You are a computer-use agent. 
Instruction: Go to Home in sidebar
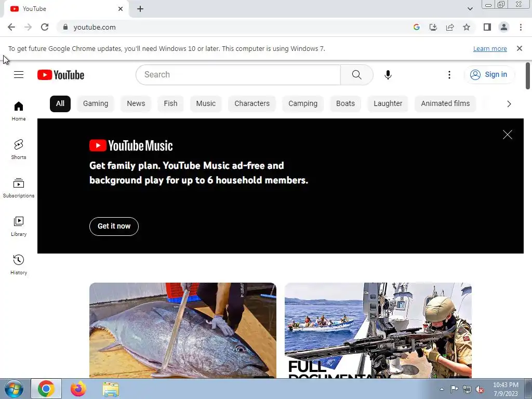point(19,111)
